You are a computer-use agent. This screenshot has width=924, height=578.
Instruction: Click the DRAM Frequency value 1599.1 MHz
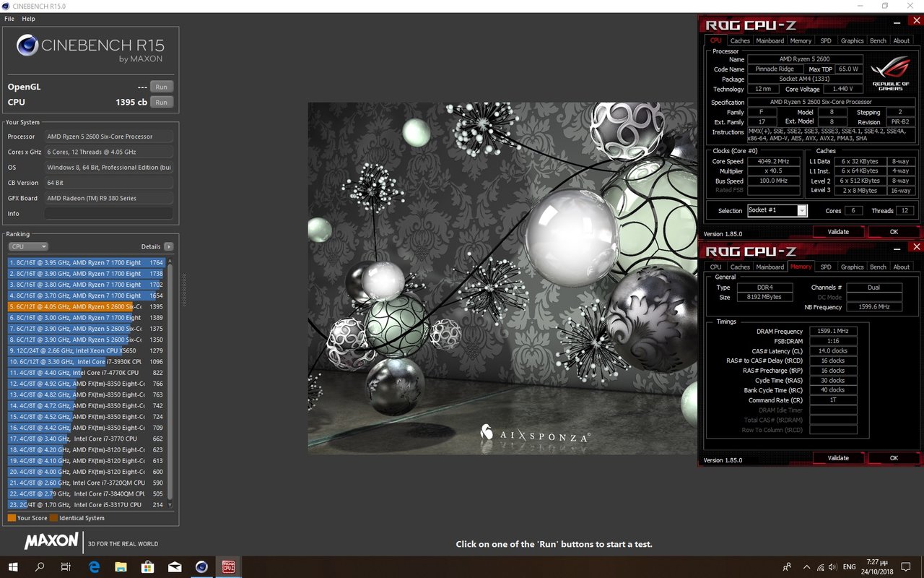click(x=833, y=331)
